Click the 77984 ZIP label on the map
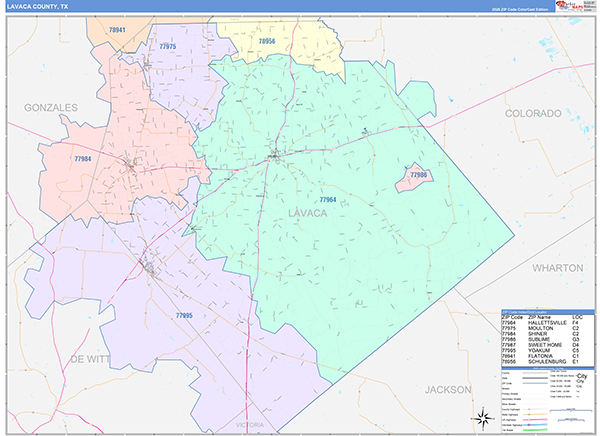 83,158
